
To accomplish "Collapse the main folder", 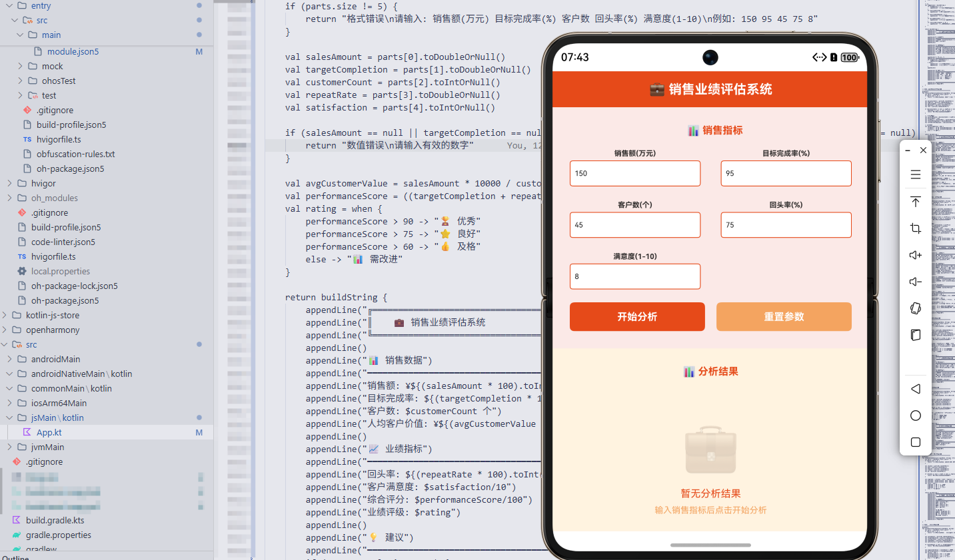I will [20, 35].
